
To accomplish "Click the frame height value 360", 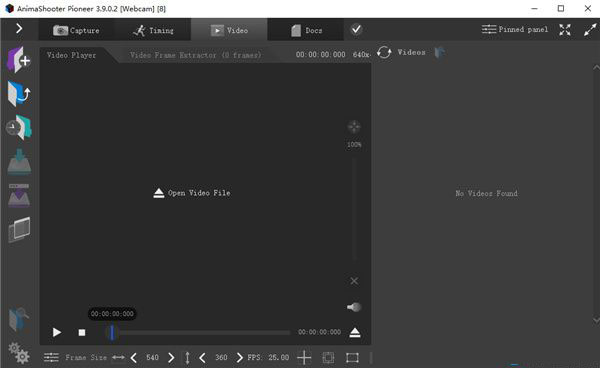I will (221, 357).
